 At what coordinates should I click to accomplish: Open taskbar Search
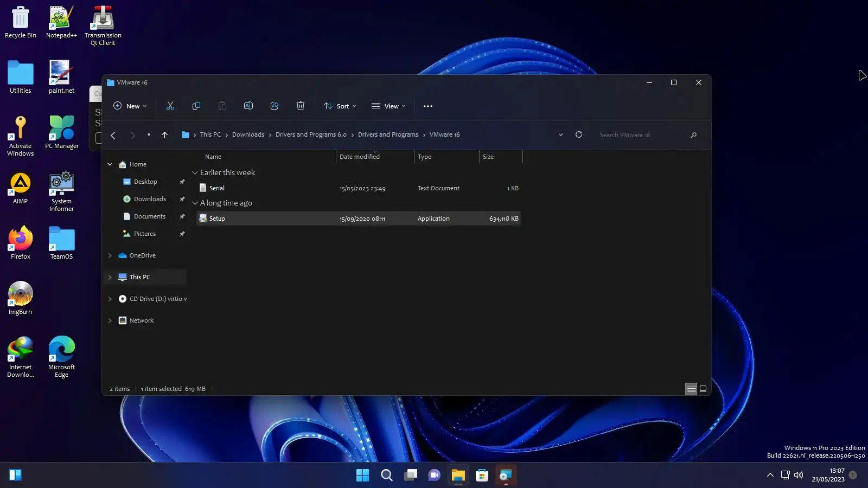click(387, 476)
